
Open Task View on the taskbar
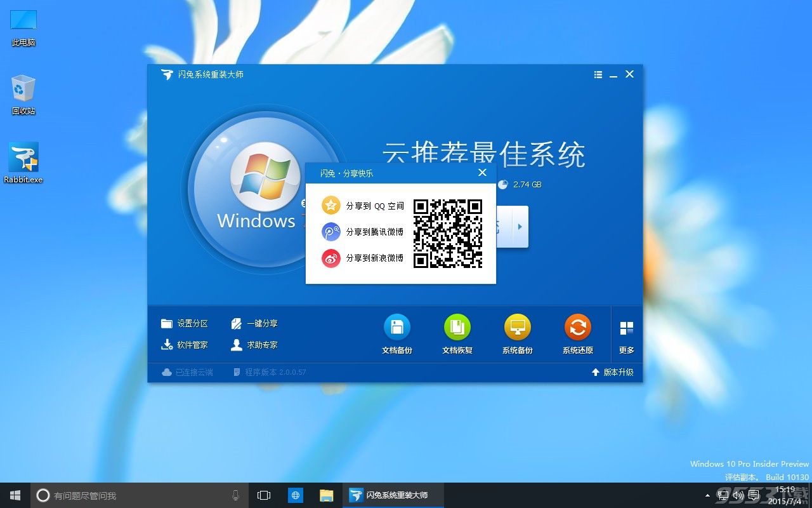264,495
